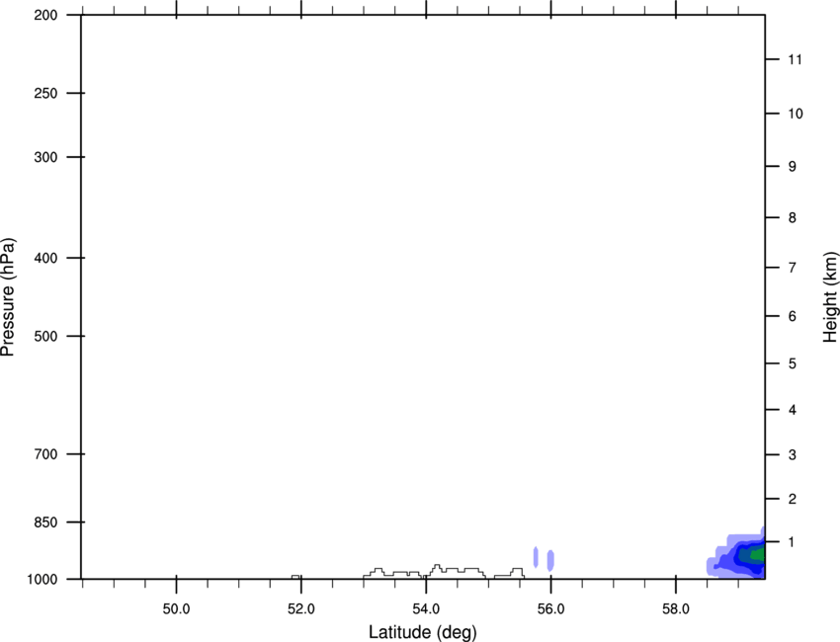Click the pressure label 400
The image size is (840, 642).
(45, 258)
